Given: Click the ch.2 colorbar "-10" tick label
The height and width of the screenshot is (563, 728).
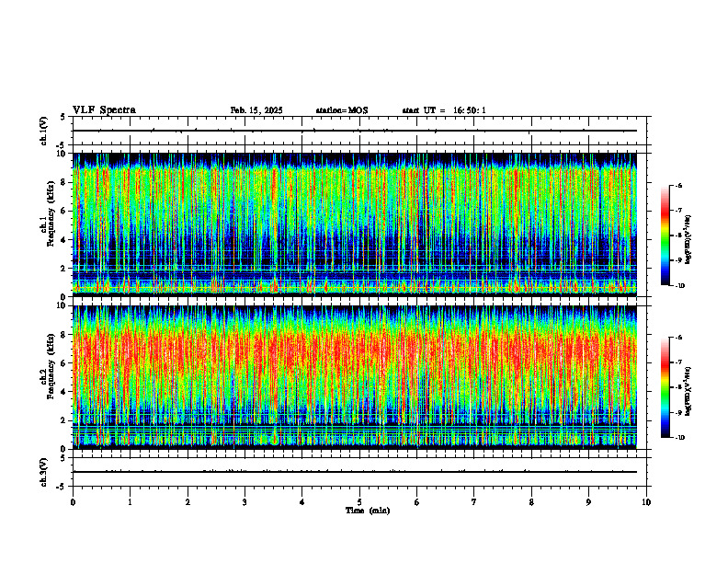Looking at the screenshot, I should [x=679, y=438].
